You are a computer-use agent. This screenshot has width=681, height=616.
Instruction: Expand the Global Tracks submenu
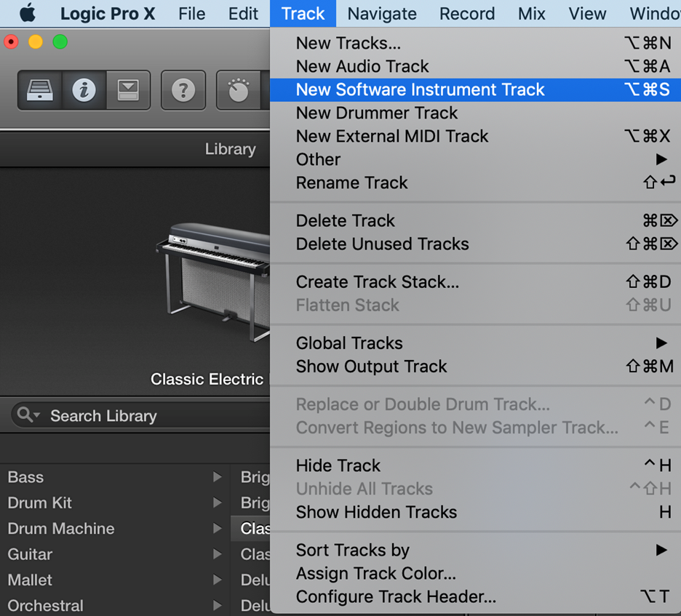pyautogui.click(x=476, y=343)
